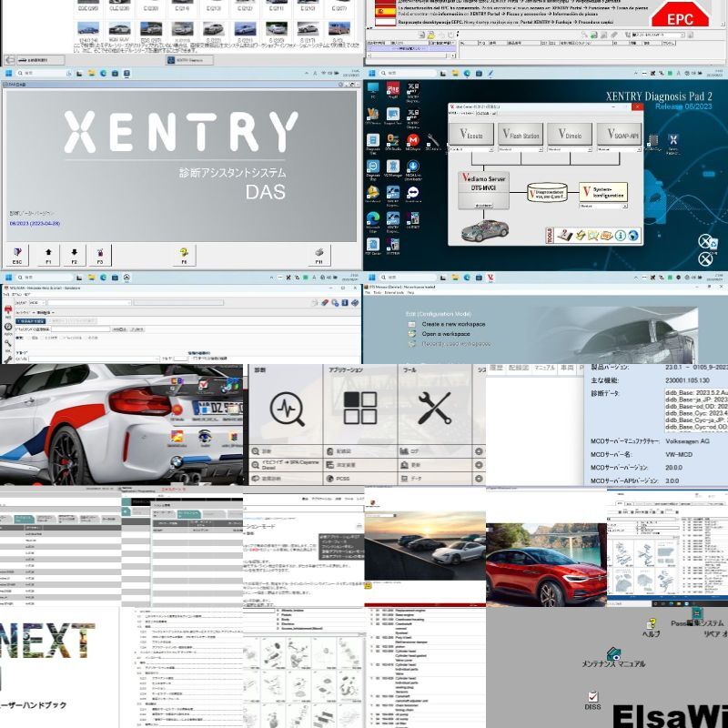Click the Vediamo Server DTS MVCI block
The width and height of the screenshot is (728, 728).
click(x=483, y=189)
